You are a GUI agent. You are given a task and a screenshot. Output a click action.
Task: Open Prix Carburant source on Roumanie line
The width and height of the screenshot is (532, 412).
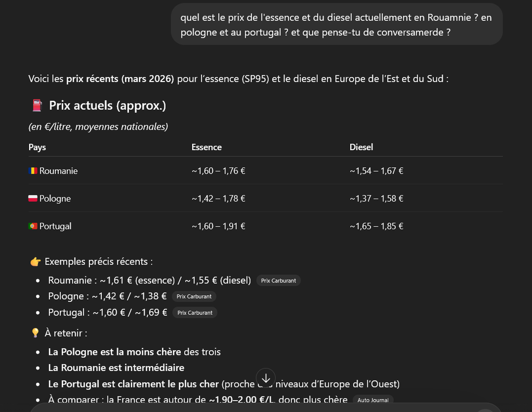pyautogui.click(x=278, y=281)
